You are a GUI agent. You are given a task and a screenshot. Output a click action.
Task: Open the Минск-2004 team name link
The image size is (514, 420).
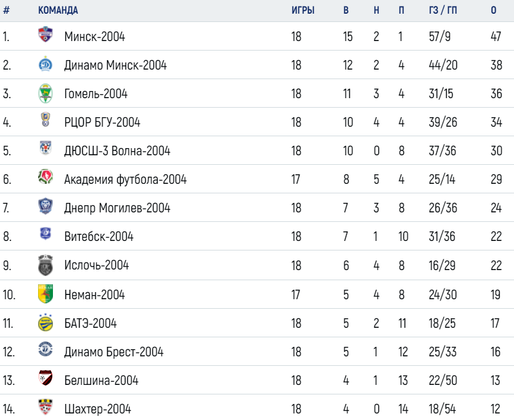(x=95, y=36)
